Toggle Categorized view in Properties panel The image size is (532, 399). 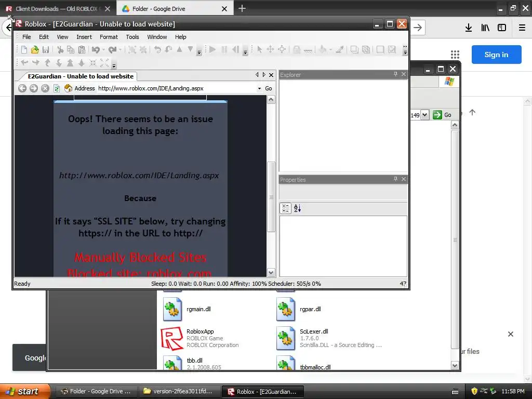(x=286, y=208)
